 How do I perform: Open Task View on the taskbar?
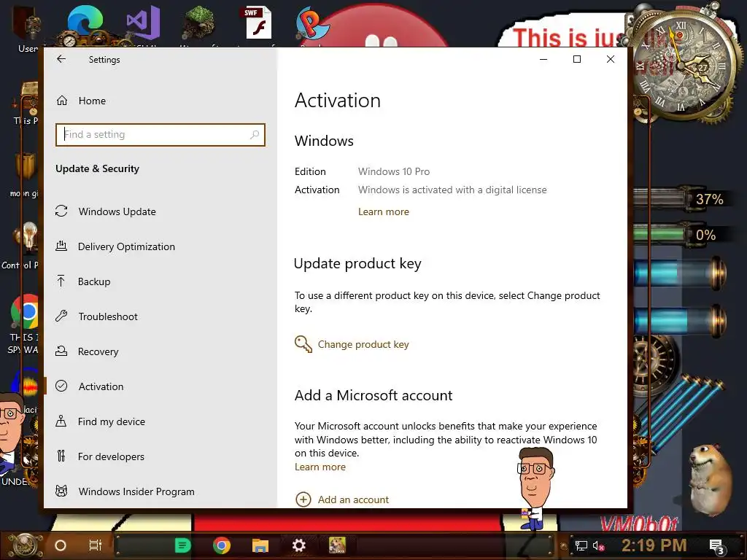96,545
